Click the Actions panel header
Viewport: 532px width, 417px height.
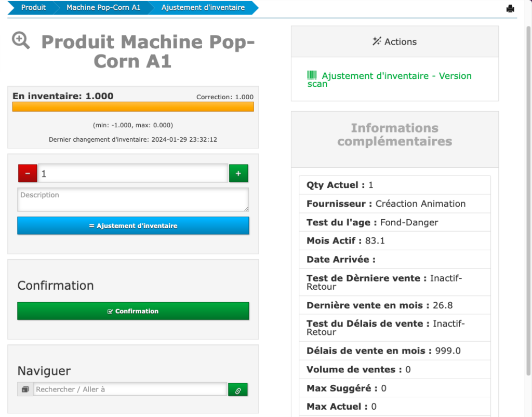click(394, 42)
